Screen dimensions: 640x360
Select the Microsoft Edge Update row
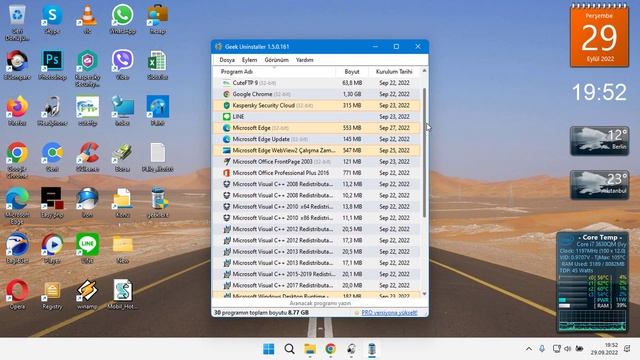(317, 139)
